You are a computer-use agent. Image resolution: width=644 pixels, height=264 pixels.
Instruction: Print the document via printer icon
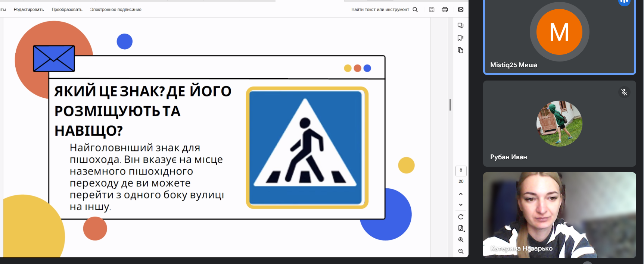point(445,10)
